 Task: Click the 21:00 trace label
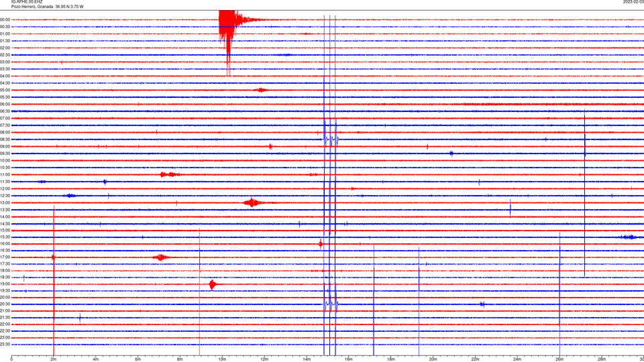click(x=5, y=310)
